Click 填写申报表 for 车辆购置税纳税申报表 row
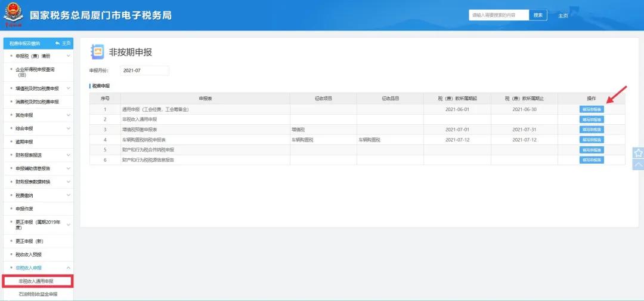The height and width of the screenshot is (301, 644). (592, 140)
